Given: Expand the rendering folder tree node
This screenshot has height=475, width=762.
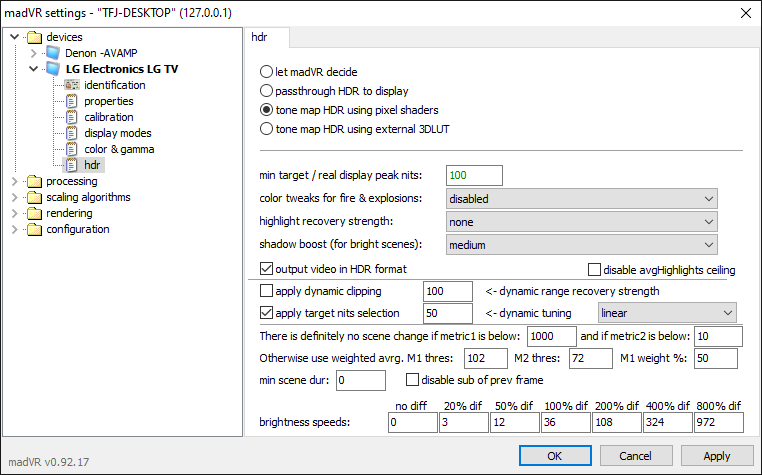Looking at the screenshot, I should click(x=14, y=213).
